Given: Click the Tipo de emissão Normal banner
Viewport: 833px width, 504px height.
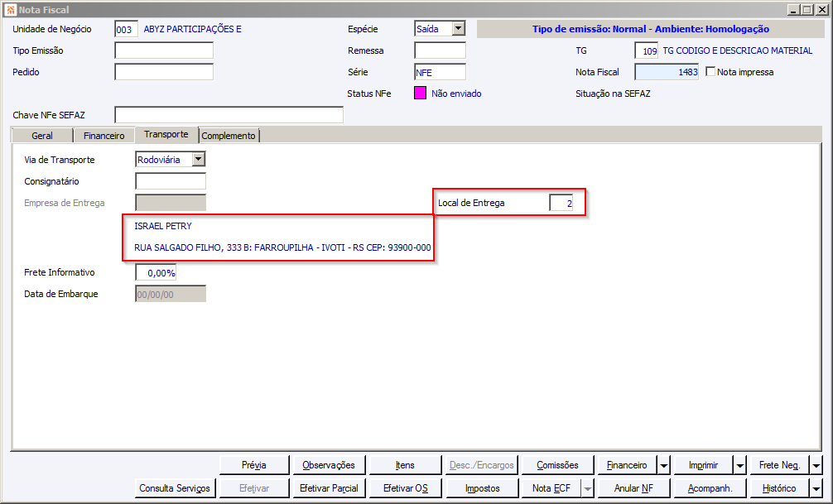Looking at the screenshot, I should (x=650, y=29).
